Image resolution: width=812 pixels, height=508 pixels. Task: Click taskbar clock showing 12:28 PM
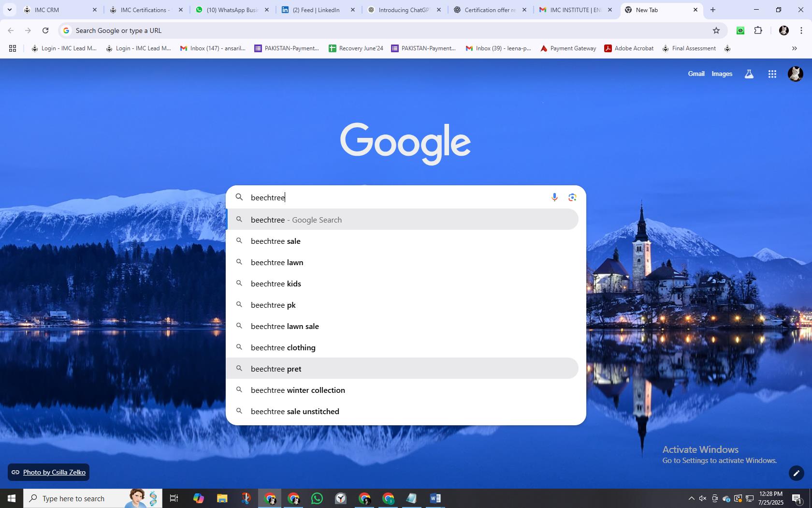point(770,498)
